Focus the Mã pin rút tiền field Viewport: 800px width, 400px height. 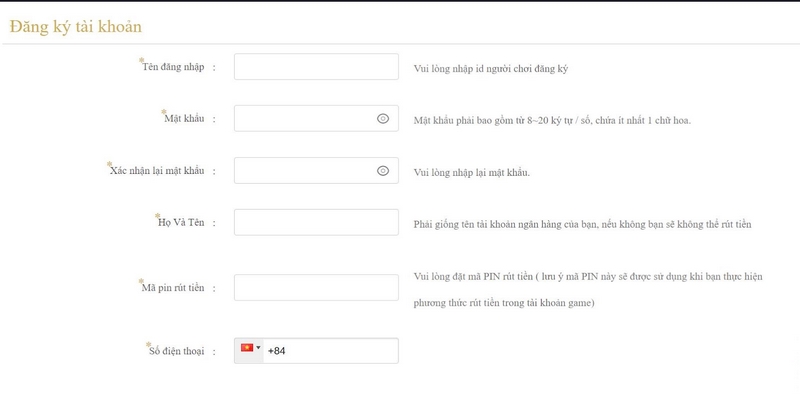[315, 287]
